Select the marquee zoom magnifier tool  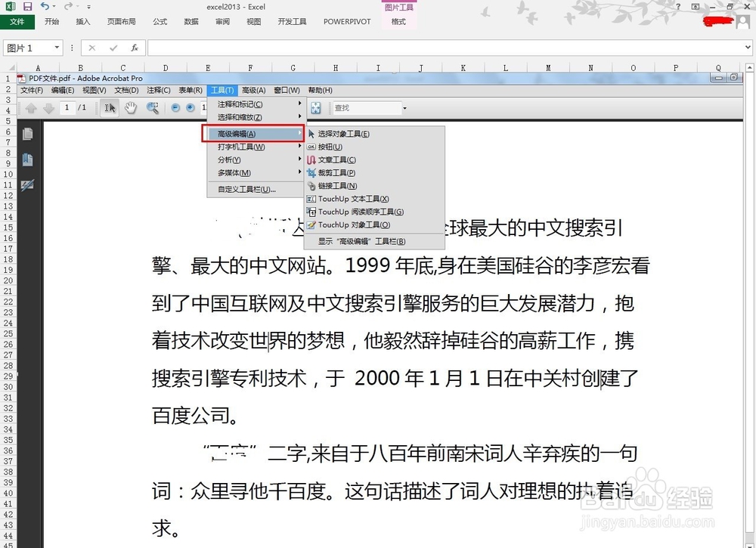153,108
